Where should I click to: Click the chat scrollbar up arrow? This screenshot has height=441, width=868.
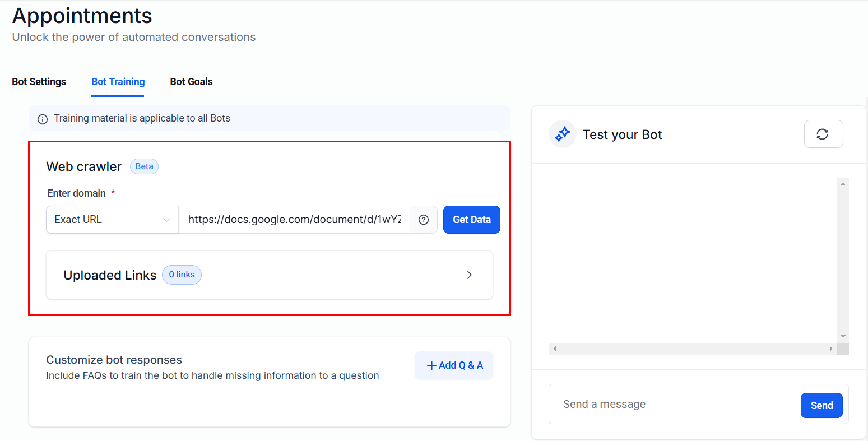pos(843,184)
